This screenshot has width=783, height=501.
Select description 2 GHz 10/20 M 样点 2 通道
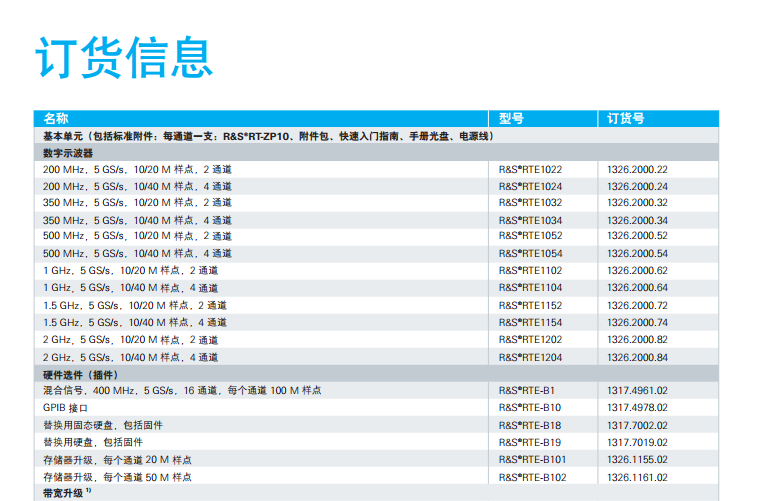point(131,340)
